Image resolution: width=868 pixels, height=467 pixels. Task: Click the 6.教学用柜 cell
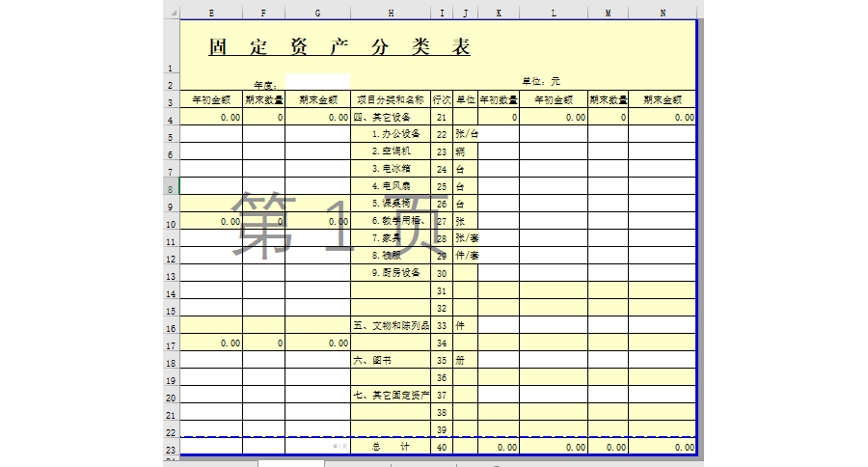click(x=391, y=221)
